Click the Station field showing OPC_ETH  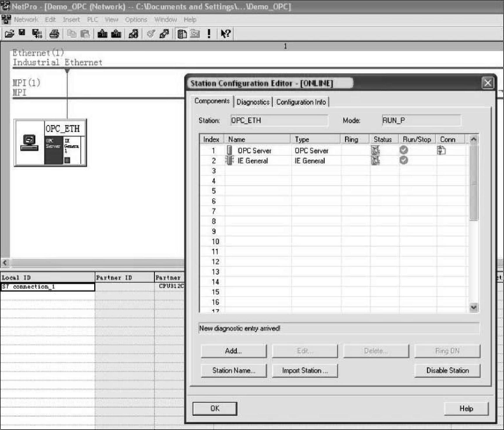(279, 120)
